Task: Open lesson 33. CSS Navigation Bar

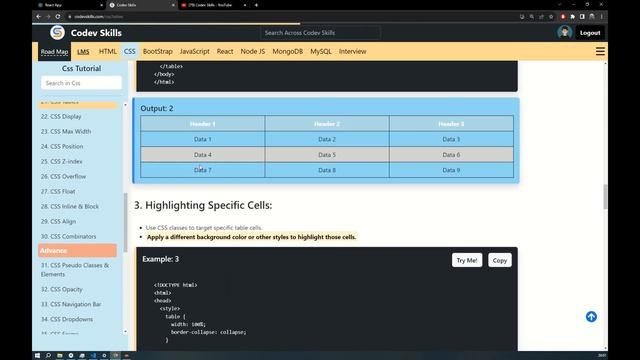Action: click(x=71, y=304)
